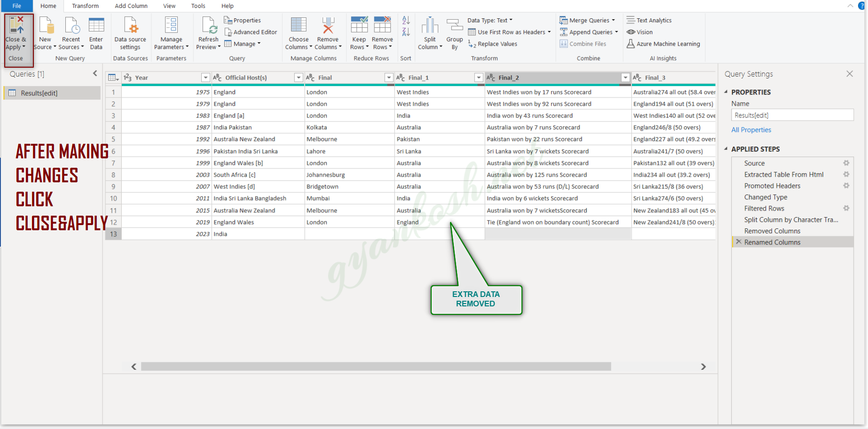Open Recent Sources icon
868x429 pixels.
[x=71, y=25]
